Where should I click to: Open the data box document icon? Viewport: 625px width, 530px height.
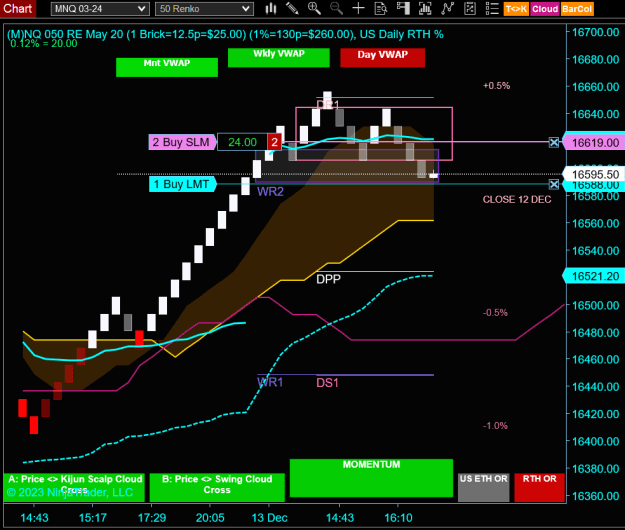(381, 8)
